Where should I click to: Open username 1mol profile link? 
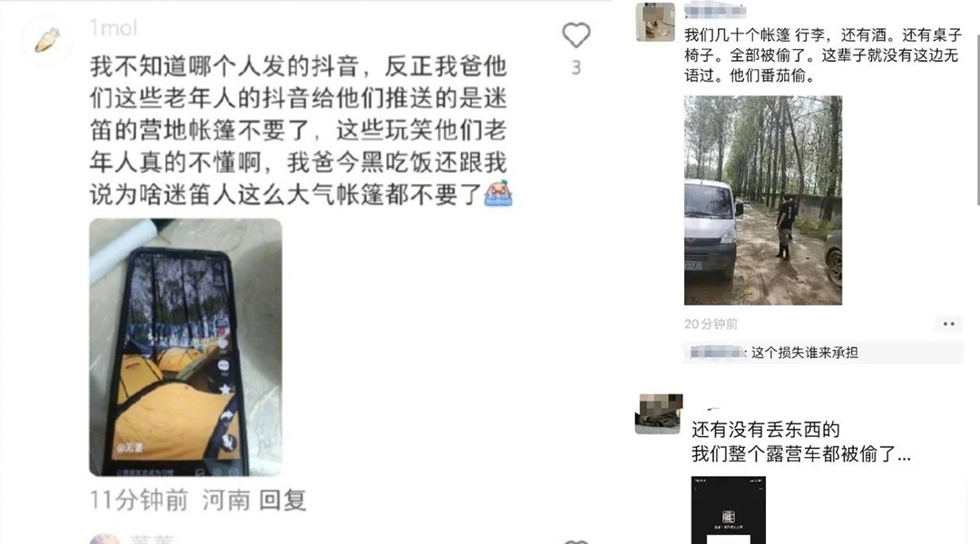click(113, 27)
